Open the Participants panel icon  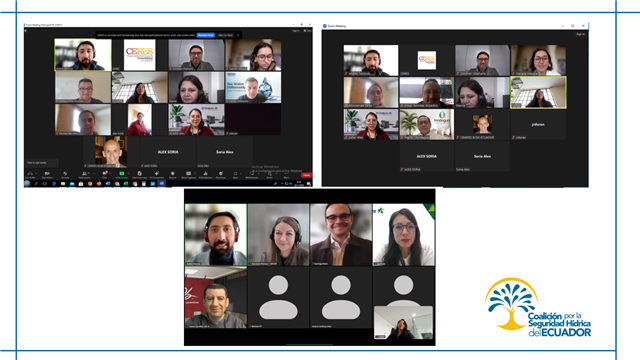point(84,173)
